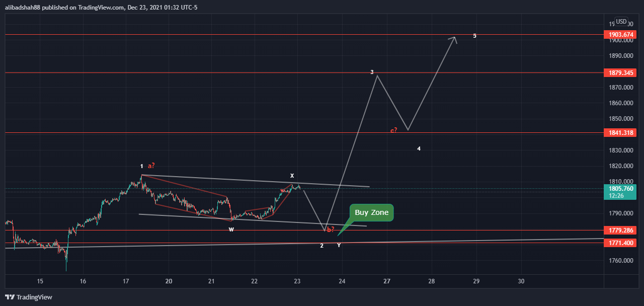
Task: Click the 1850.000 price axis tick
Action: click(x=622, y=119)
